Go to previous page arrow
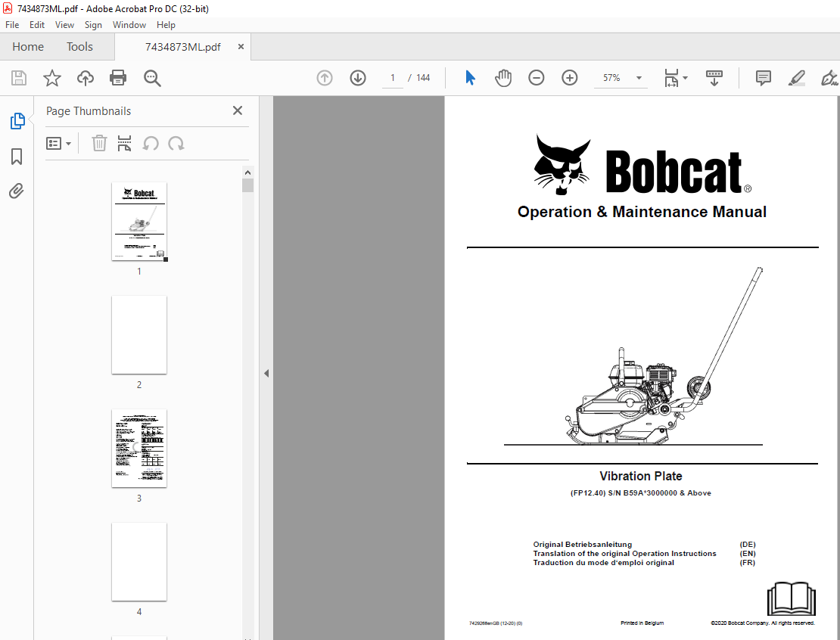This screenshot has width=840, height=640. 325,78
